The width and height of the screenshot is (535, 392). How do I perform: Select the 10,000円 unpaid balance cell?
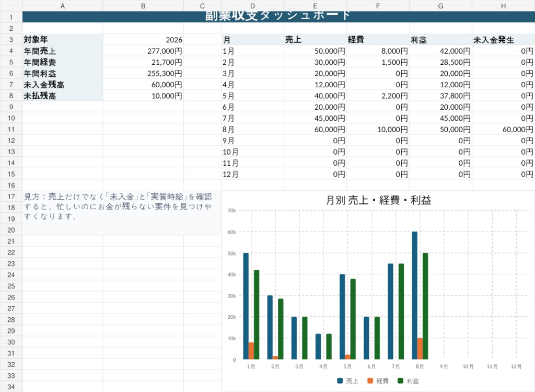pyautogui.click(x=143, y=96)
